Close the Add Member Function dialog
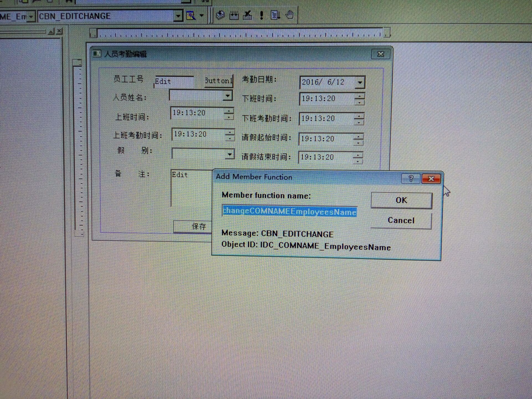Screen dimensions: 532x399 pyautogui.click(x=431, y=179)
